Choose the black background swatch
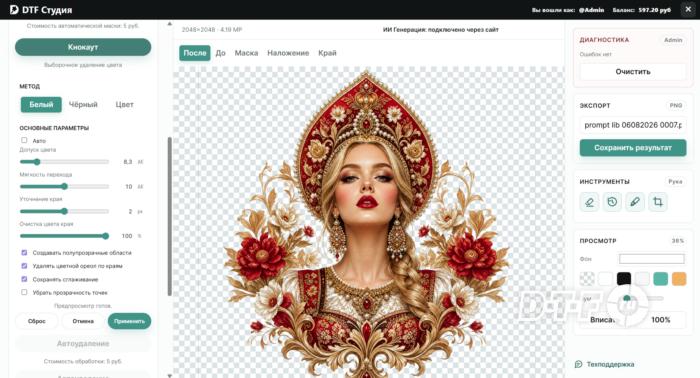The image size is (700, 378). click(624, 279)
